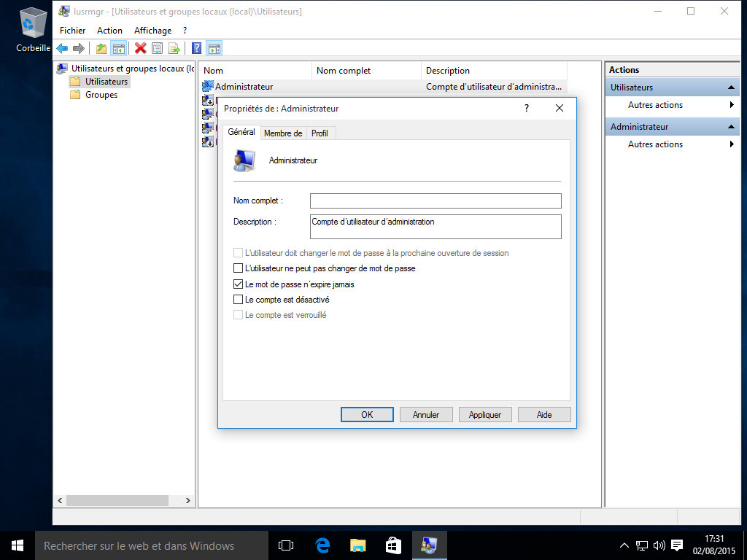
Task: Open the Affichage menu
Action: coord(152,30)
